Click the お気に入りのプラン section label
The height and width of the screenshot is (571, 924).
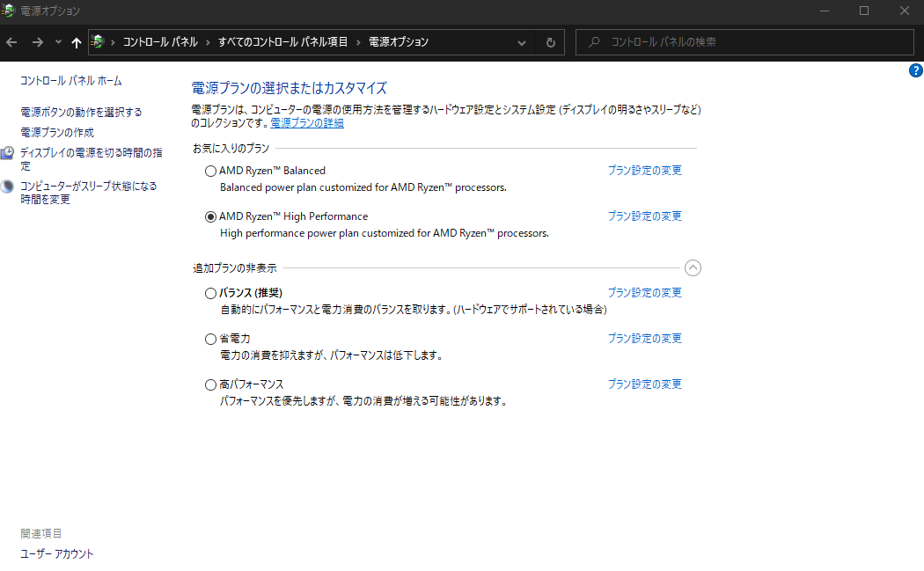tap(231, 149)
